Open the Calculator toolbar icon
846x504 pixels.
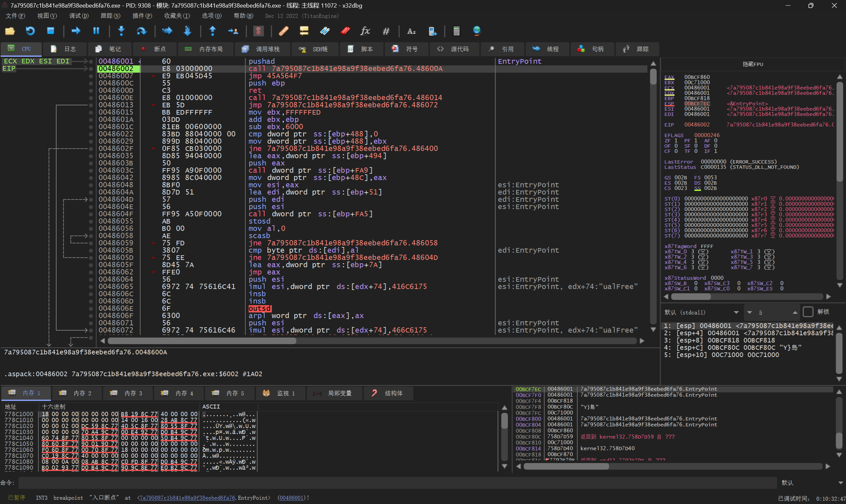pos(456,31)
